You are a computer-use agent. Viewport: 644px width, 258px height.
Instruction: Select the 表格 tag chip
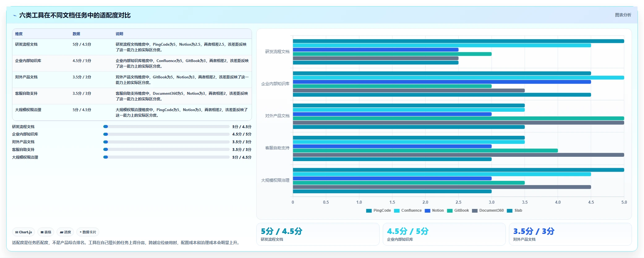pos(46,232)
